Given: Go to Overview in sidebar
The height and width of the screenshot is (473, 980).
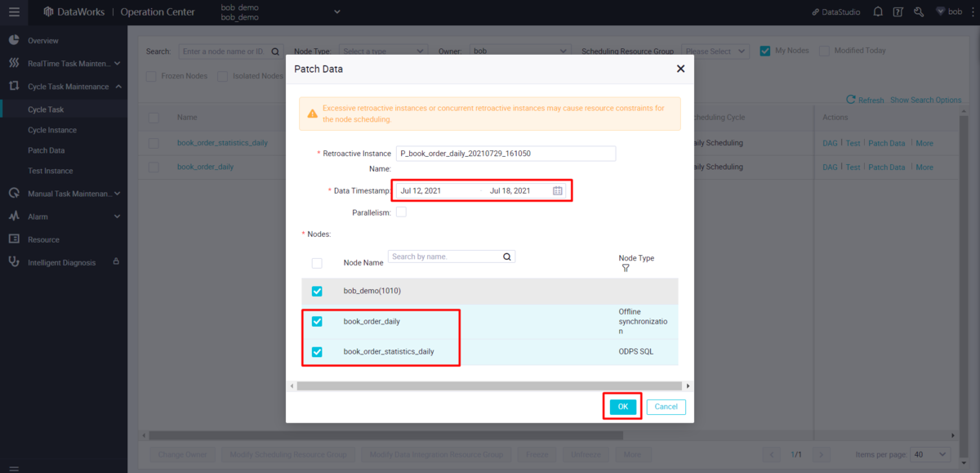Looking at the screenshot, I should (x=43, y=40).
